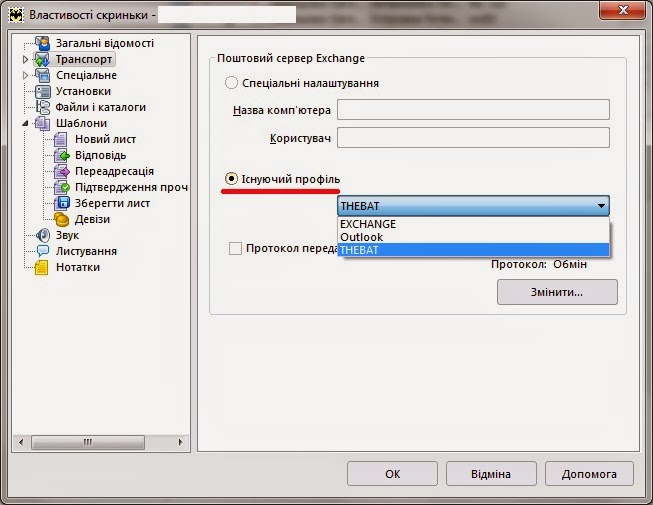Click the Підтвердження прочитання icon
This screenshot has height=505, width=653.
(61, 187)
